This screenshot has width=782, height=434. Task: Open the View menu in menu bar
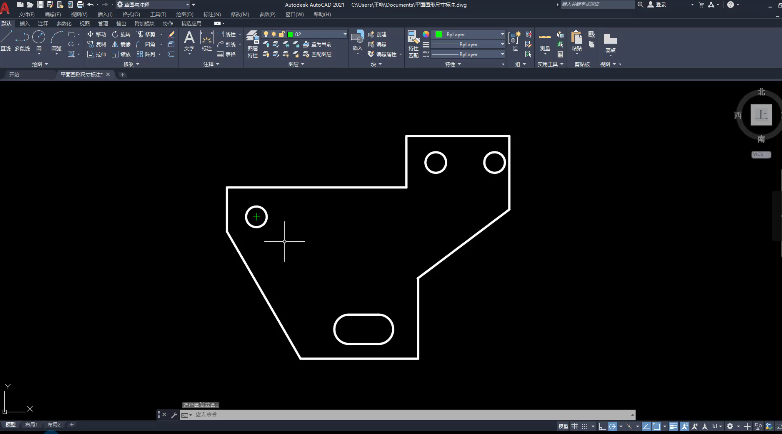click(79, 14)
